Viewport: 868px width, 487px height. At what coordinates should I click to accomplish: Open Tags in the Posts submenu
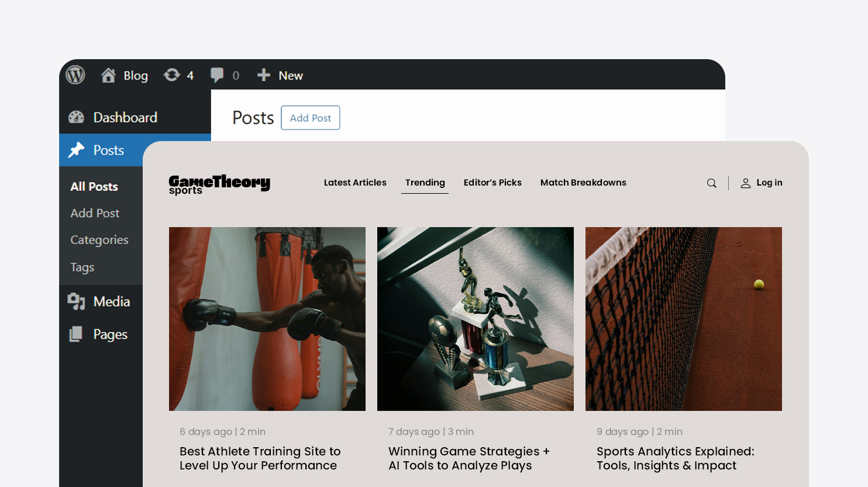coord(82,267)
